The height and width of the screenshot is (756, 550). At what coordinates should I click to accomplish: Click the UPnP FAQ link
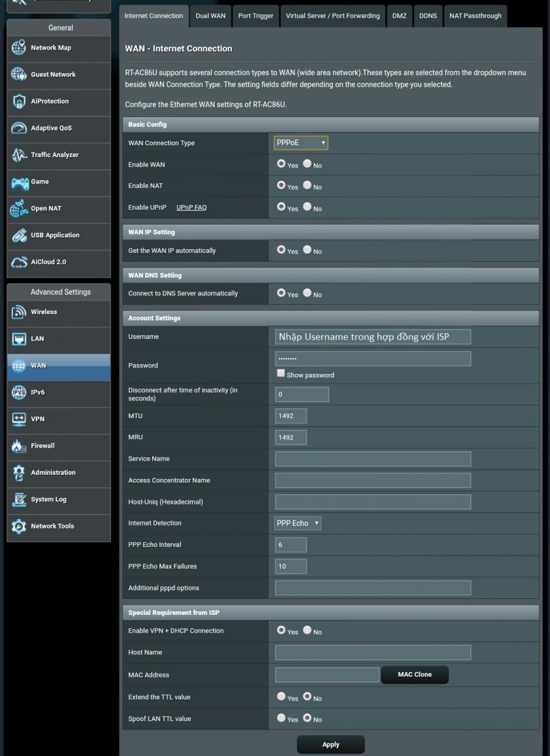point(191,207)
